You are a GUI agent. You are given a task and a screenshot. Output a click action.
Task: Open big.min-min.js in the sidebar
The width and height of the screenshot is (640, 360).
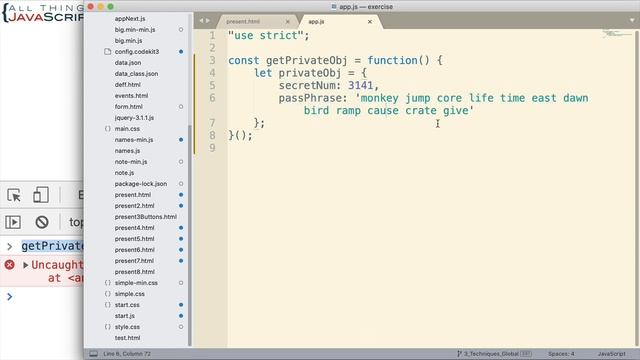tap(135, 30)
